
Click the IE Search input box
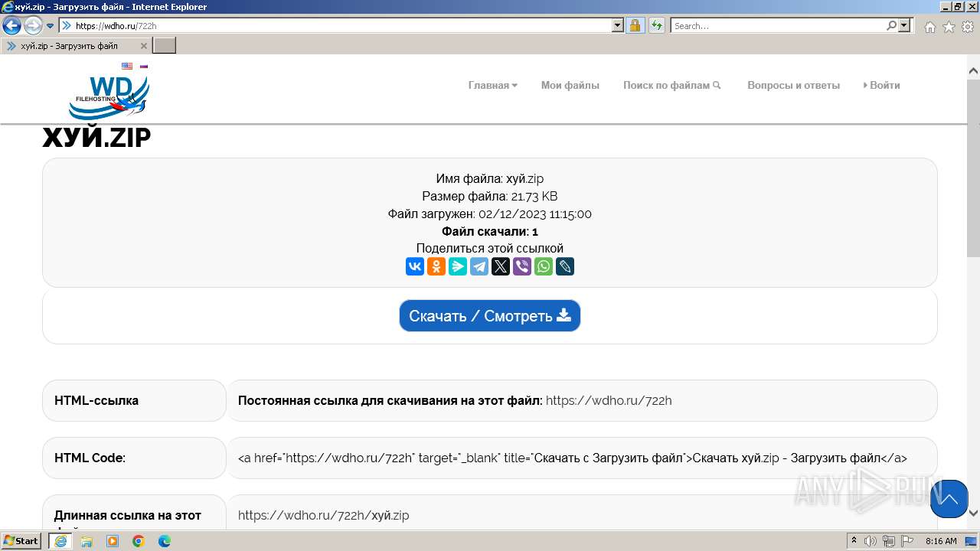click(779, 25)
